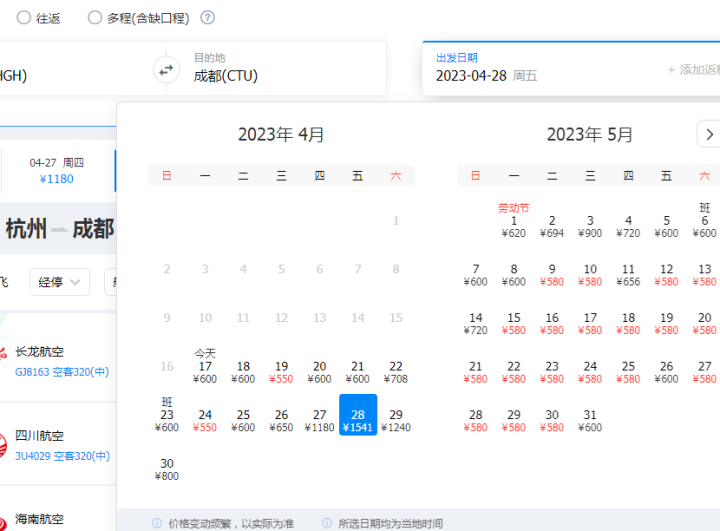Select April 29 priced at ¥1240
This screenshot has height=531, width=720.
point(396,420)
